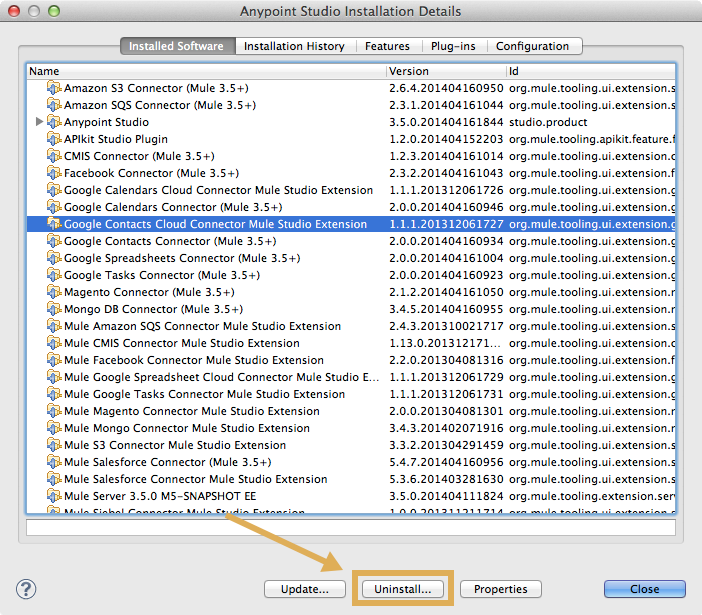Click the APIkit Studio Plugin icon
Viewport: 702px width, 615px height.
(54, 139)
